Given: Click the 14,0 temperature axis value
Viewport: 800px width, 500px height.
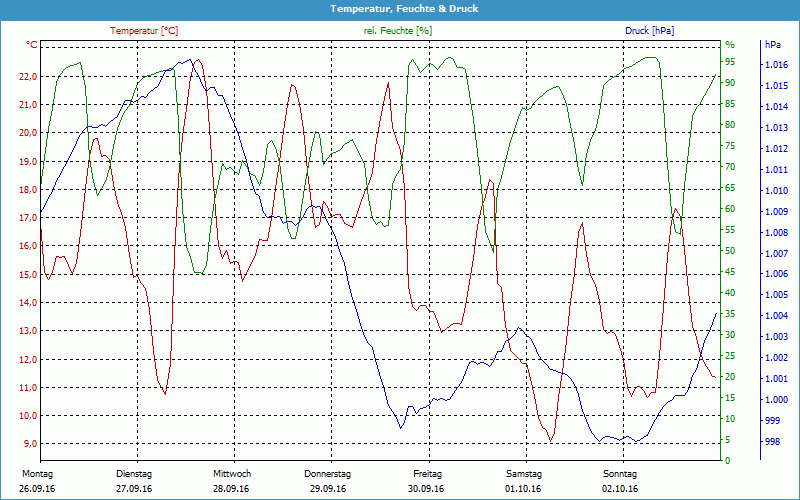Looking at the screenshot, I should [x=28, y=303].
